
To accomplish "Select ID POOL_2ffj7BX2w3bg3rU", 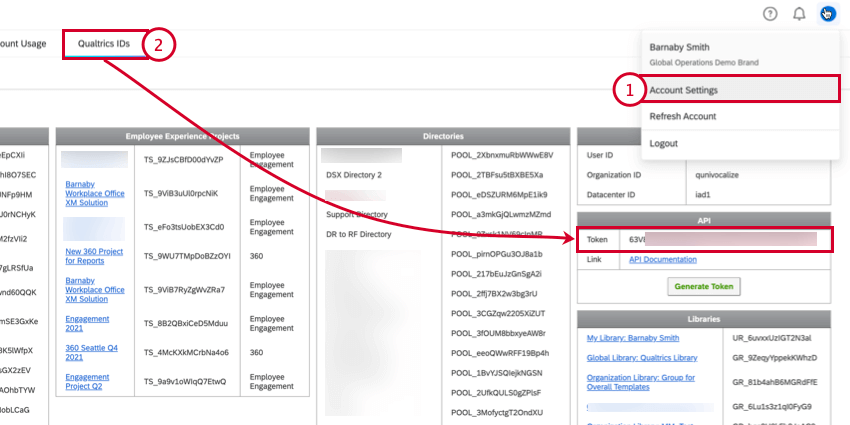I will pos(494,294).
